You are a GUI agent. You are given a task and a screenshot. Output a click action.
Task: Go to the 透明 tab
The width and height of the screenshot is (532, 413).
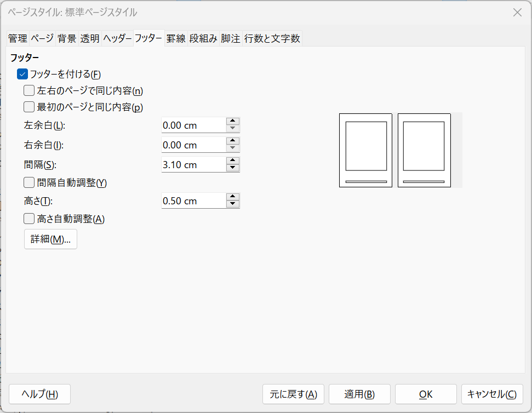pyautogui.click(x=90, y=38)
